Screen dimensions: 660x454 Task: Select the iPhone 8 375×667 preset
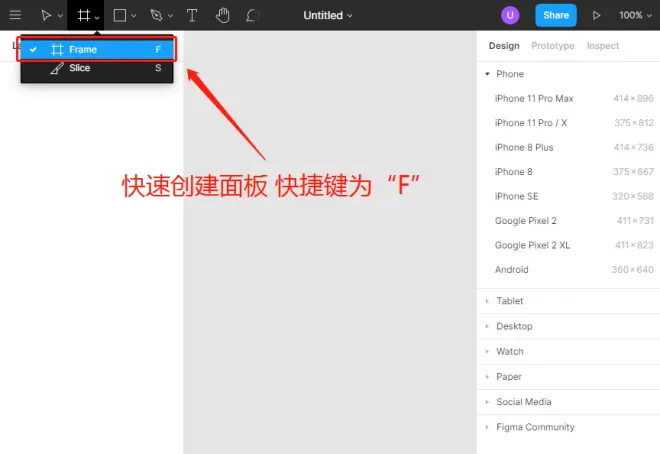point(568,172)
